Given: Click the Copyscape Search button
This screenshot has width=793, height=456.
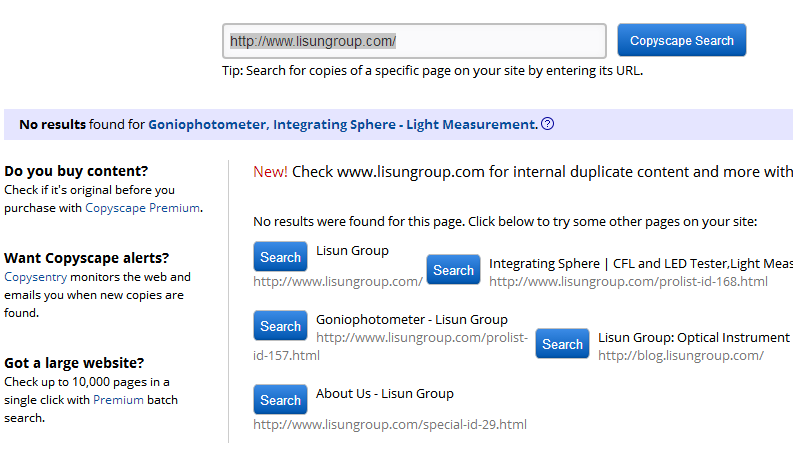Looking at the screenshot, I should [x=681, y=40].
